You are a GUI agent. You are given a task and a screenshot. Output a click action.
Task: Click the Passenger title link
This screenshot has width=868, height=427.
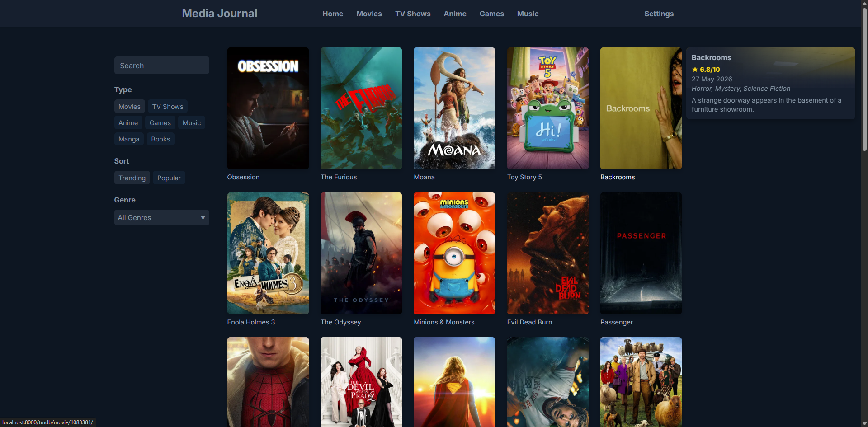(x=617, y=322)
